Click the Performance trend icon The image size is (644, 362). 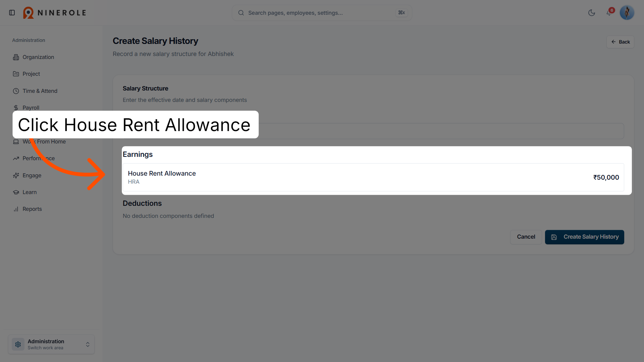point(16,158)
